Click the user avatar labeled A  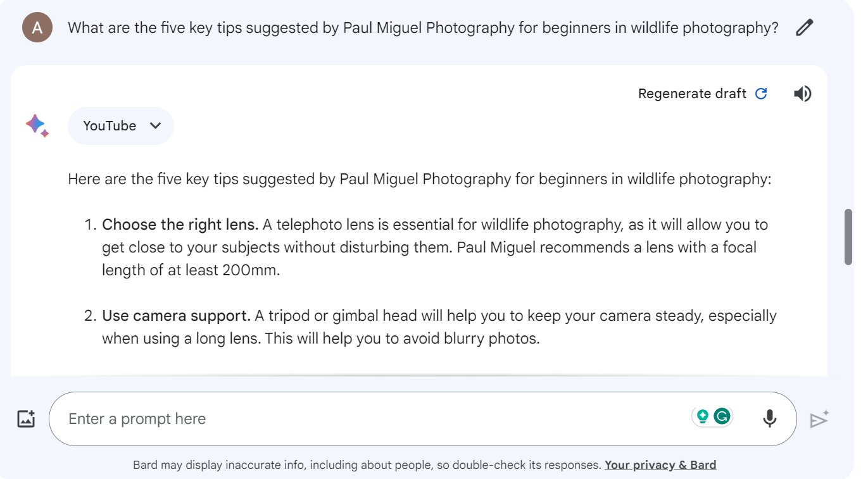(37, 27)
